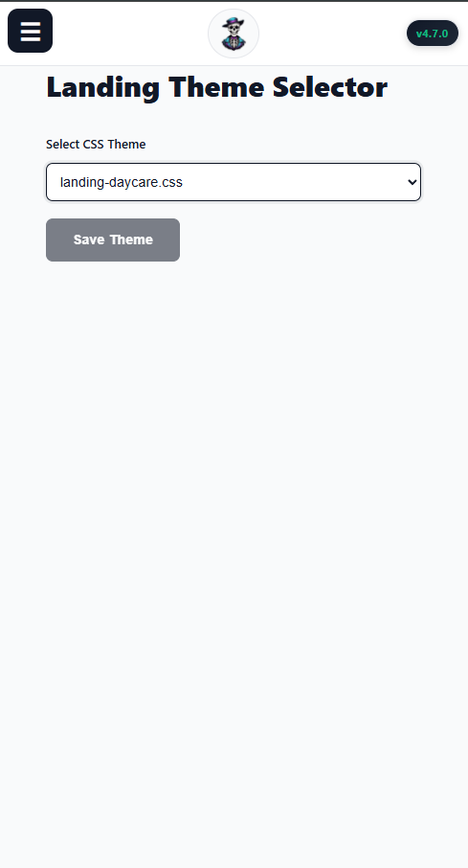This screenshot has width=468, height=868.
Task: Expand the Select CSS Theme dropdown
Action: pos(234,182)
